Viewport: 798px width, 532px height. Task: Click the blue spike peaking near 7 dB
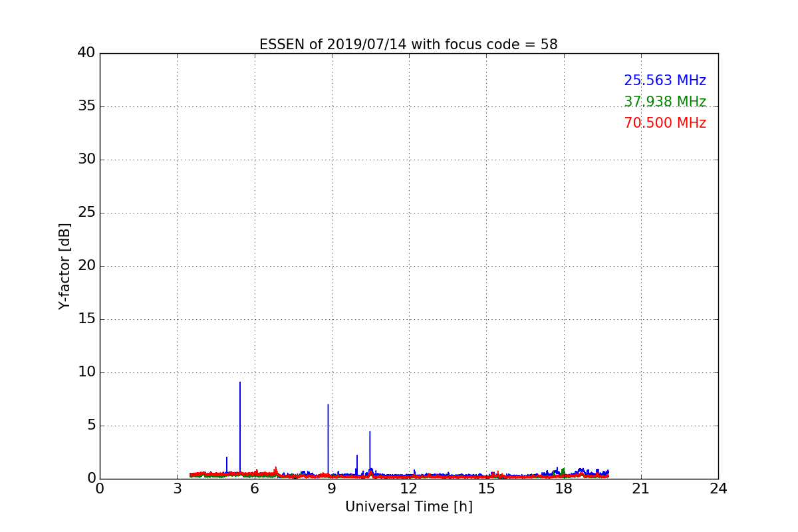coord(328,439)
